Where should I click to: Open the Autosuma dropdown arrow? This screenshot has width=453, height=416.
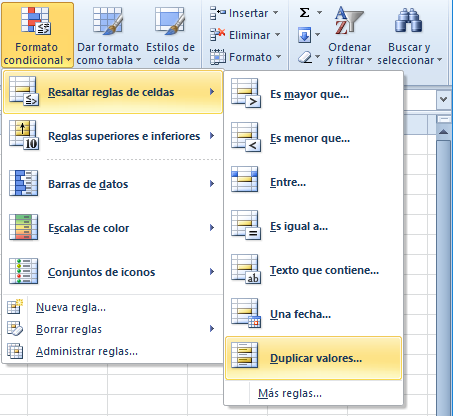pos(319,13)
